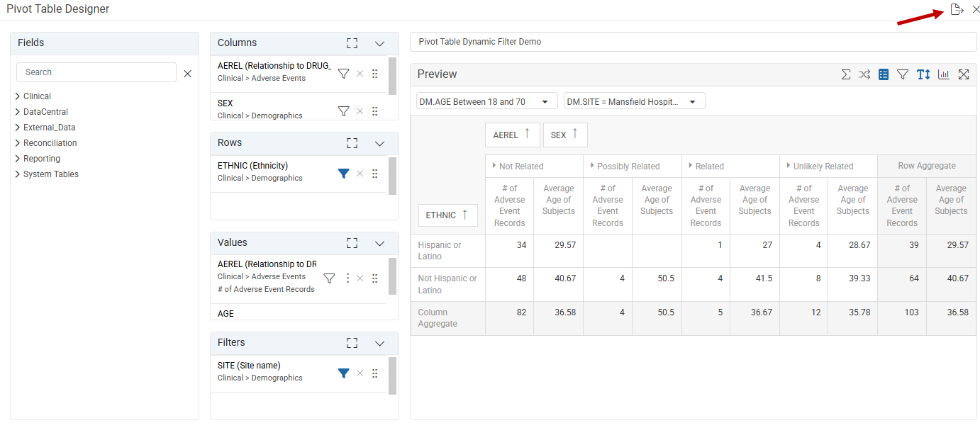Image resolution: width=980 pixels, height=423 pixels.
Task: Collapse the Values panel with its chevron
Action: [x=379, y=244]
